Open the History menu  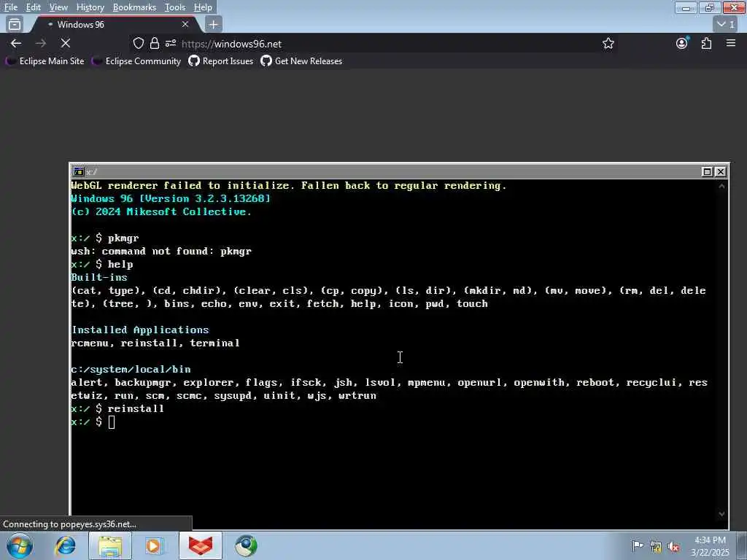coord(90,7)
